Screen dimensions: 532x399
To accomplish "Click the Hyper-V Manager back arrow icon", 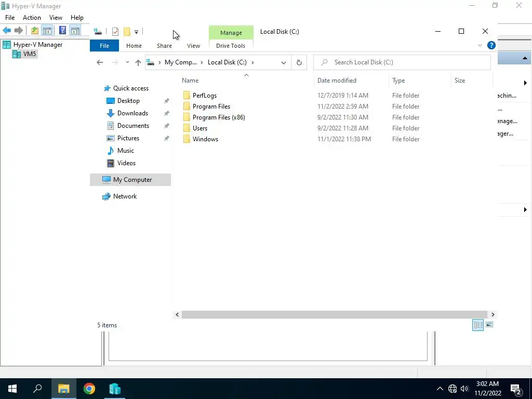I will 7,31.
